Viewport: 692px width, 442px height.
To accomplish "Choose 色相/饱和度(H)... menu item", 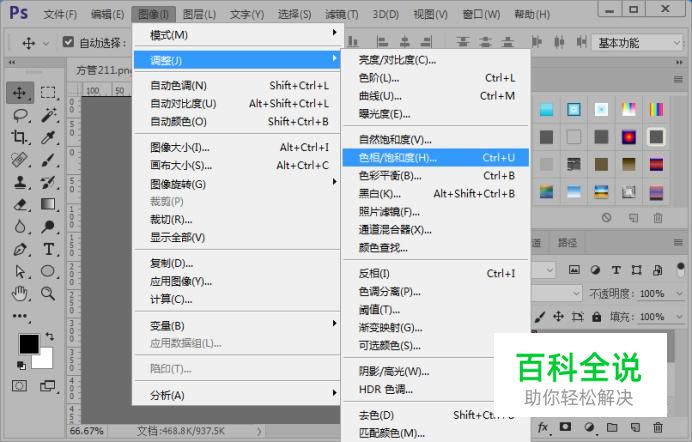I will click(x=436, y=157).
